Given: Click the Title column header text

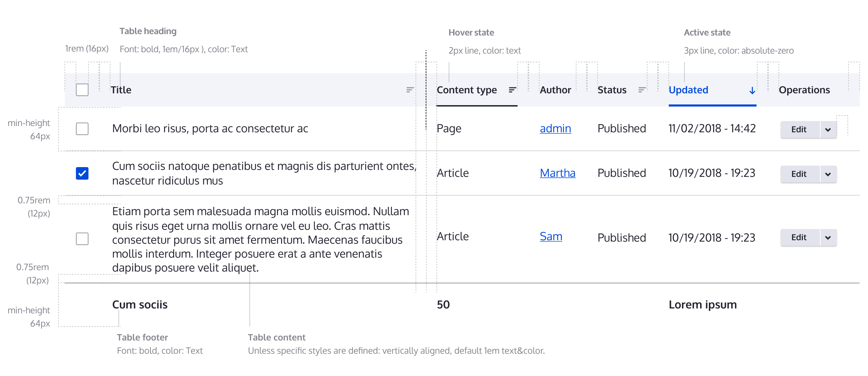Looking at the screenshot, I should pos(121,90).
